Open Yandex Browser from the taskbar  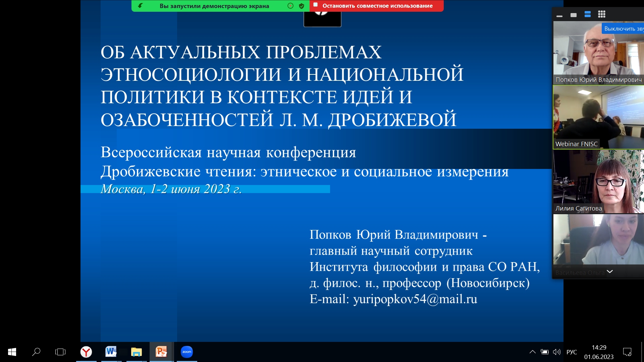pyautogui.click(x=86, y=352)
